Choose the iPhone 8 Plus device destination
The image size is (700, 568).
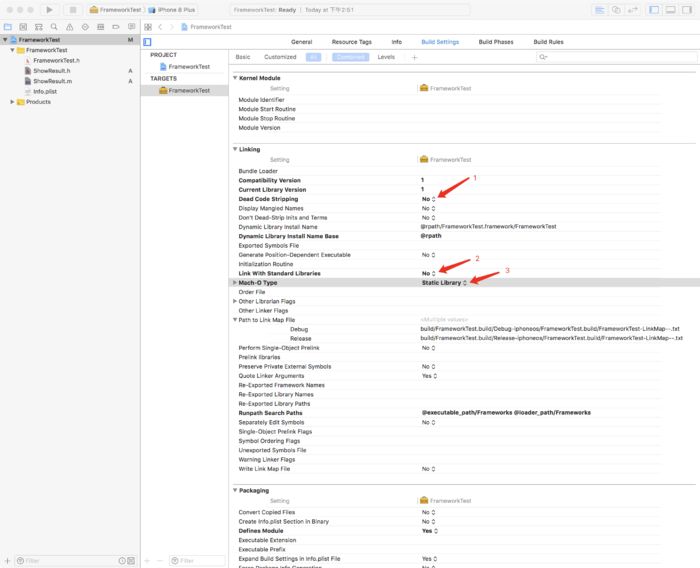[172, 10]
